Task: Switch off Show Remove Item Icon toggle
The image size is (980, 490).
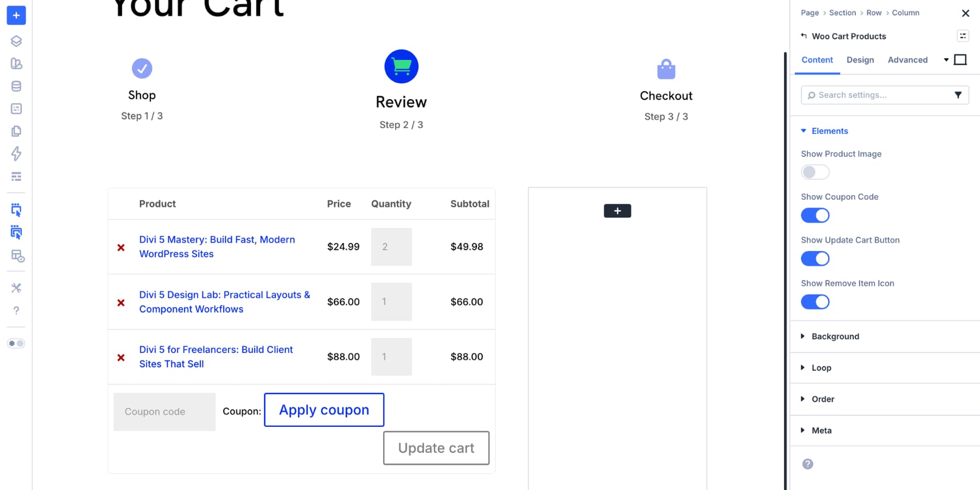Action: point(815,302)
